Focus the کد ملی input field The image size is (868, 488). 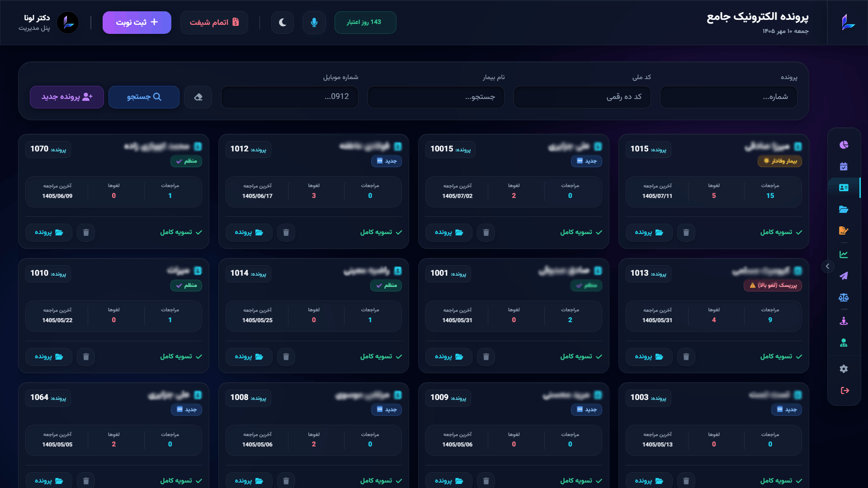pos(582,97)
